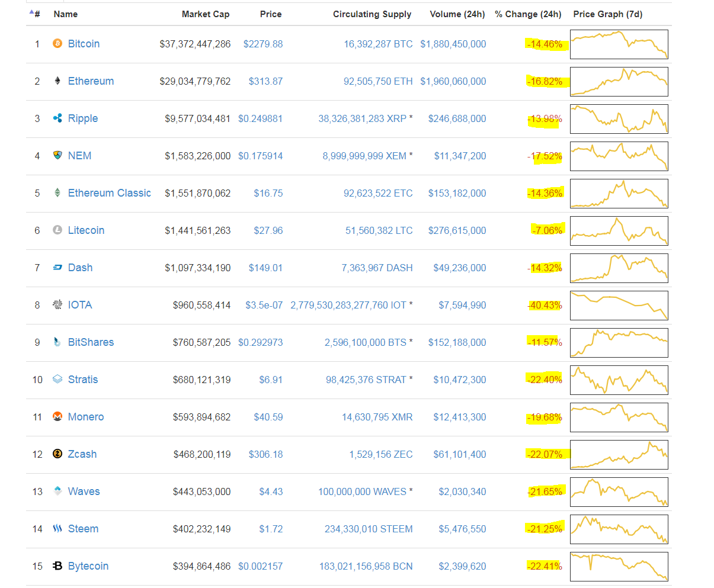Sort table by Market Cap header
This screenshot has height=588, width=714.
tap(206, 14)
